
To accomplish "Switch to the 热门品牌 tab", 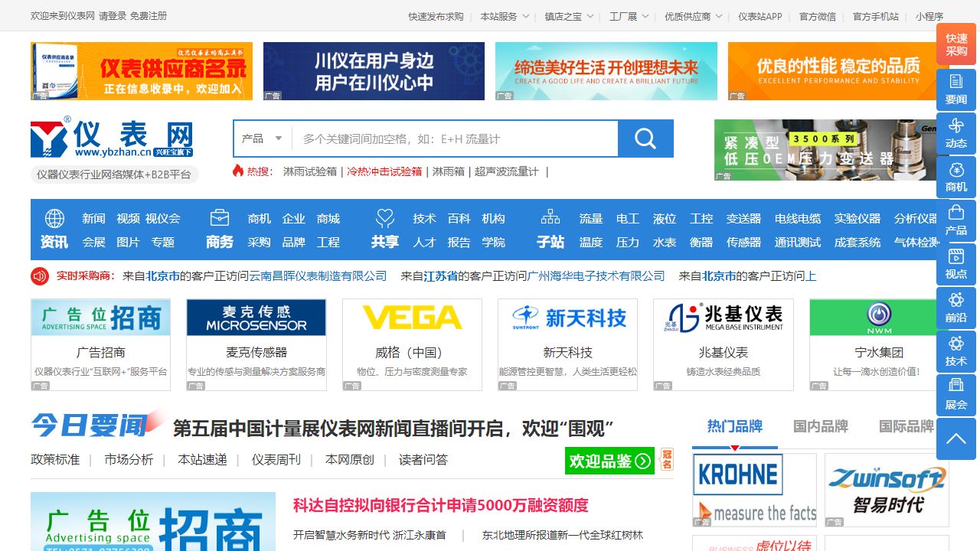I will pos(735,426).
